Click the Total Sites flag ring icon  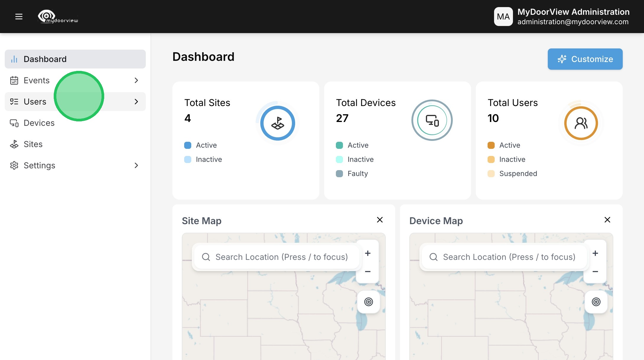tap(277, 123)
